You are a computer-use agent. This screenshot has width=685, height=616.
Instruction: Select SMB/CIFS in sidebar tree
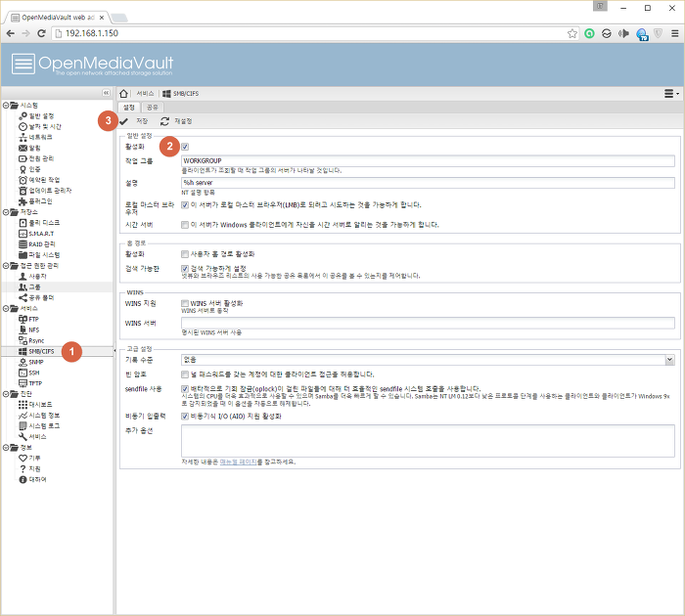coord(37,351)
